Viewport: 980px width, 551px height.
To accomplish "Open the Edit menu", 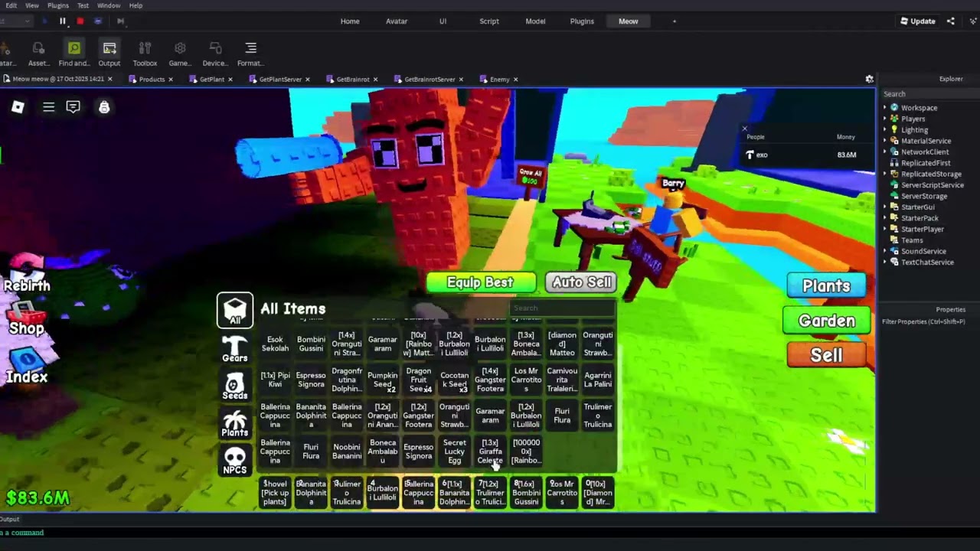I will click(11, 5).
